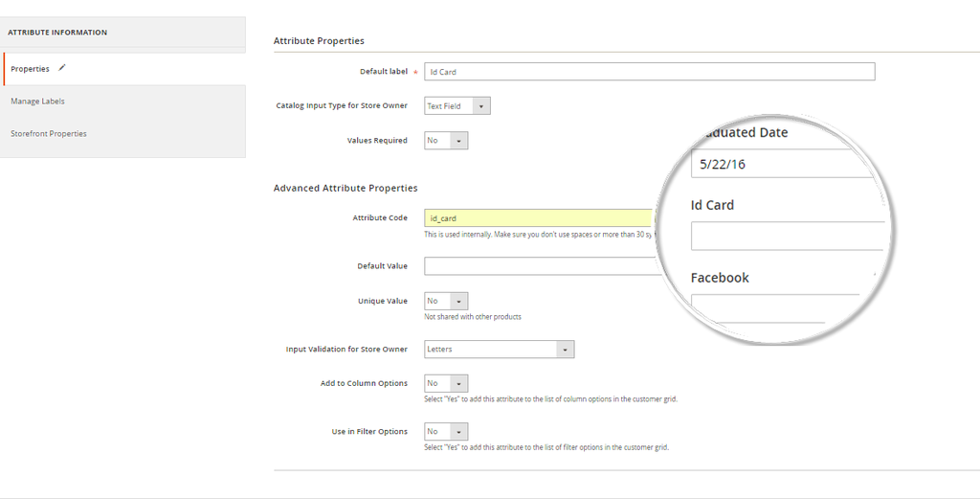Click the Advanced Attribute Properties section heading
Image resolution: width=980 pixels, height=499 pixels.
pyautogui.click(x=345, y=189)
